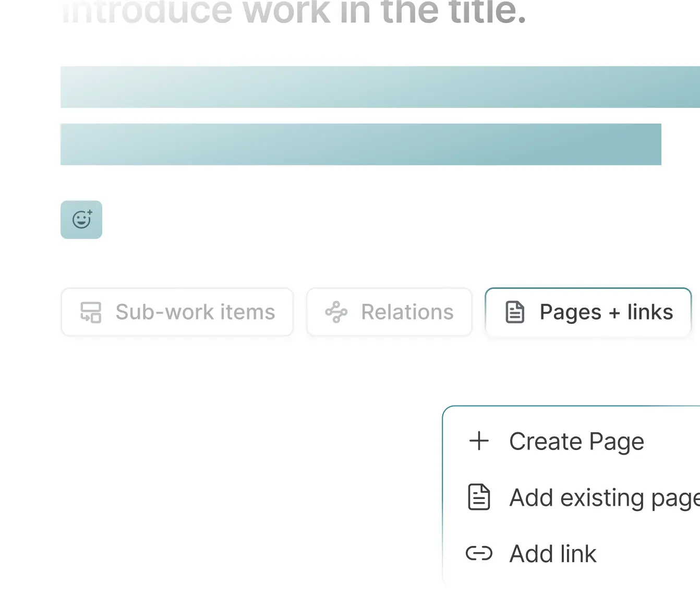Screen dimensions: 700x596
Task: Click the plus icon beside Create Page
Action: (x=479, y=441)
